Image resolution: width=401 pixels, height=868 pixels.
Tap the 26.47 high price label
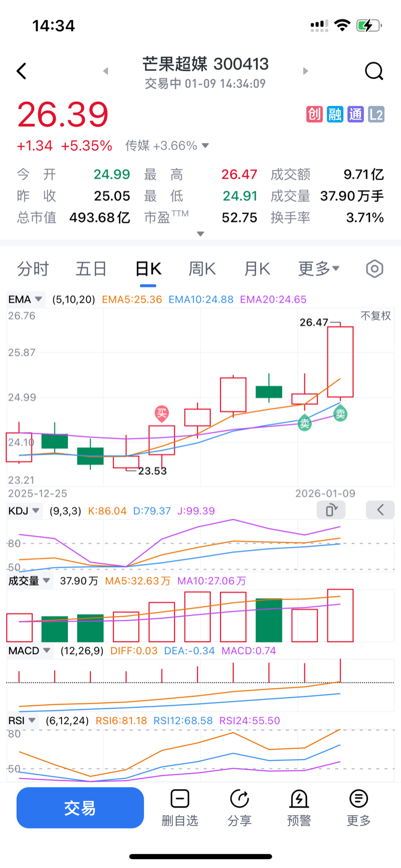pyautogui.click(x=313, y=323)
